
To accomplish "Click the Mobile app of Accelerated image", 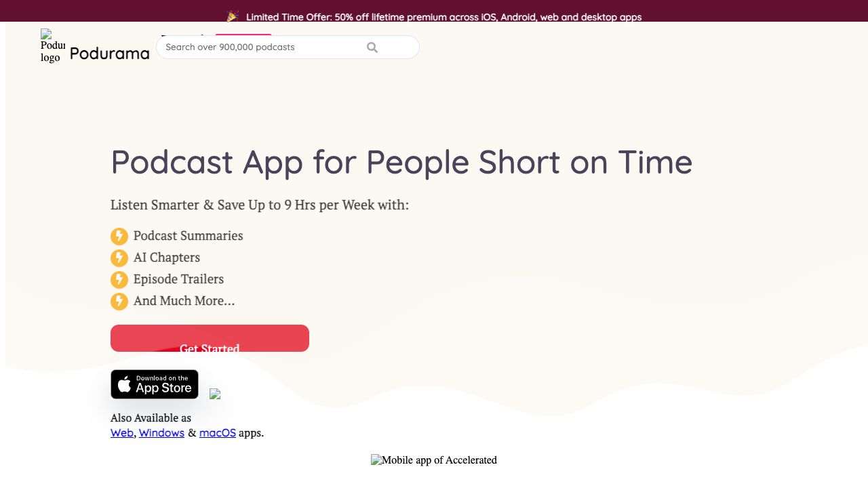I will click(434, 460).
